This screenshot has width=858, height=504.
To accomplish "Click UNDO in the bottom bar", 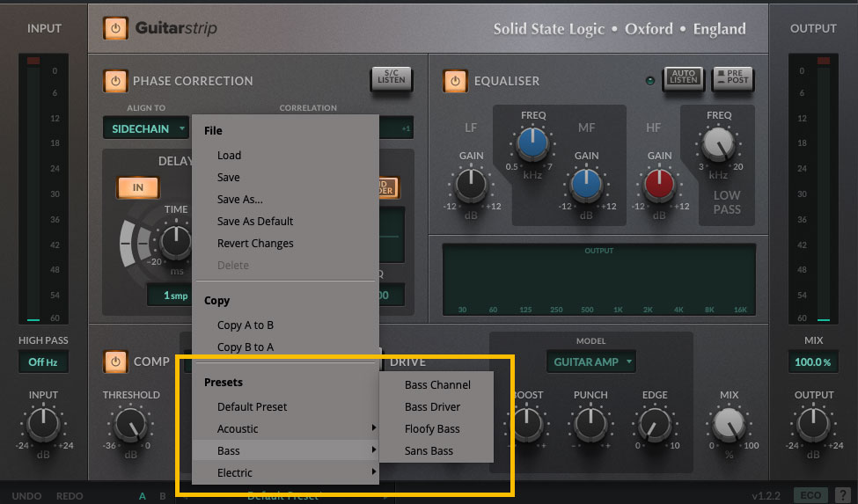I will pyautogui.click(x=26, y=496).
